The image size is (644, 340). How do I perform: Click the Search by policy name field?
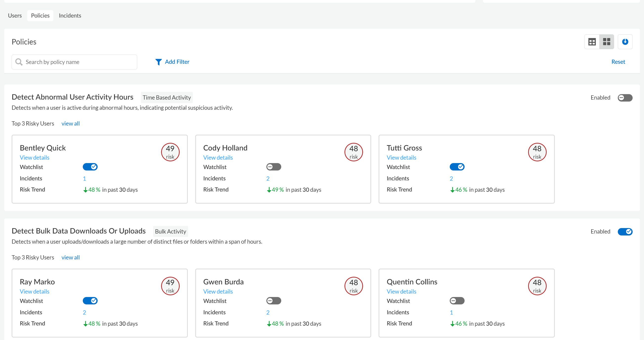coord(80,62)
